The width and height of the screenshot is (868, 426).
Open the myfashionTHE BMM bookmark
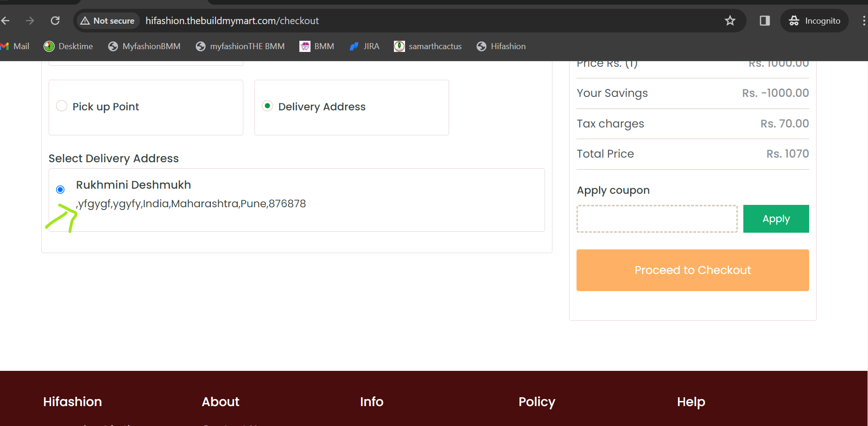(240, 46)
